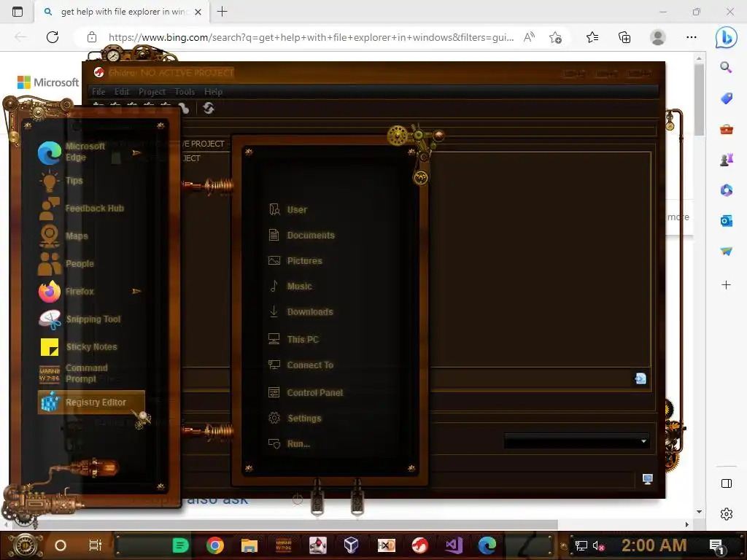Open the Edge profile avatar
The height and width of the screenshot is (560, 747).
[x=658, y=37]
